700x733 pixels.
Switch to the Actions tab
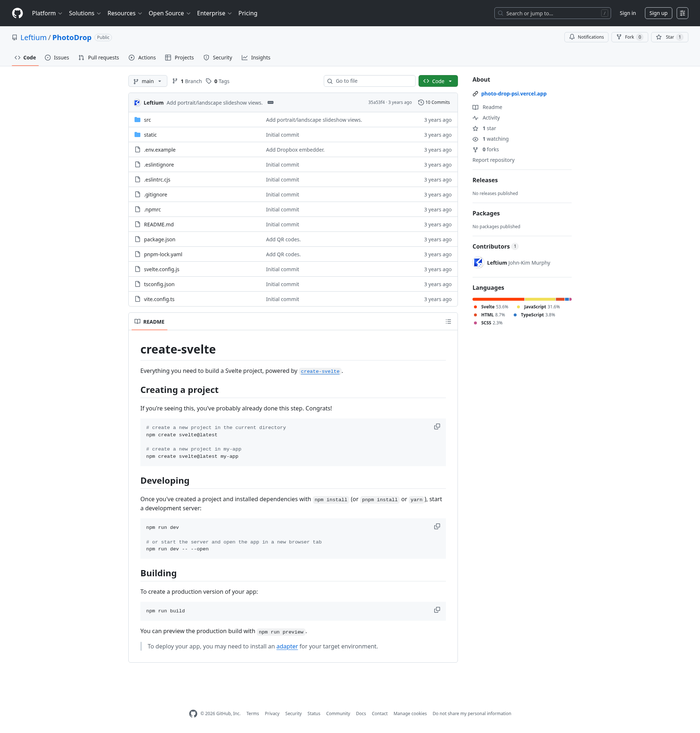pos(142,58)
